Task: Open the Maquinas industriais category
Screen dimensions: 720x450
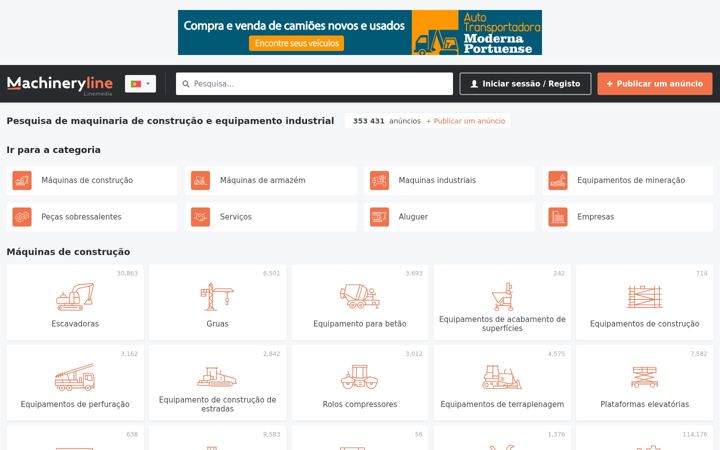Action: tap(437, 180)
